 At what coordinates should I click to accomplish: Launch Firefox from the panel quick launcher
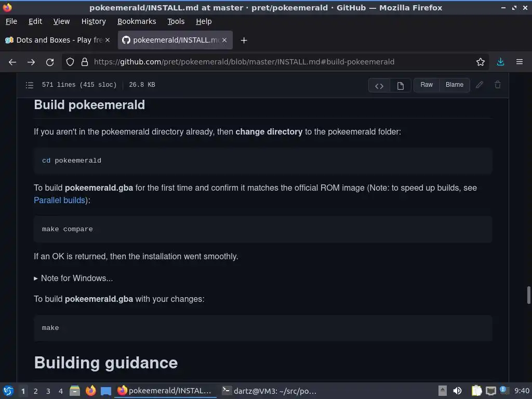pos(90,391)
